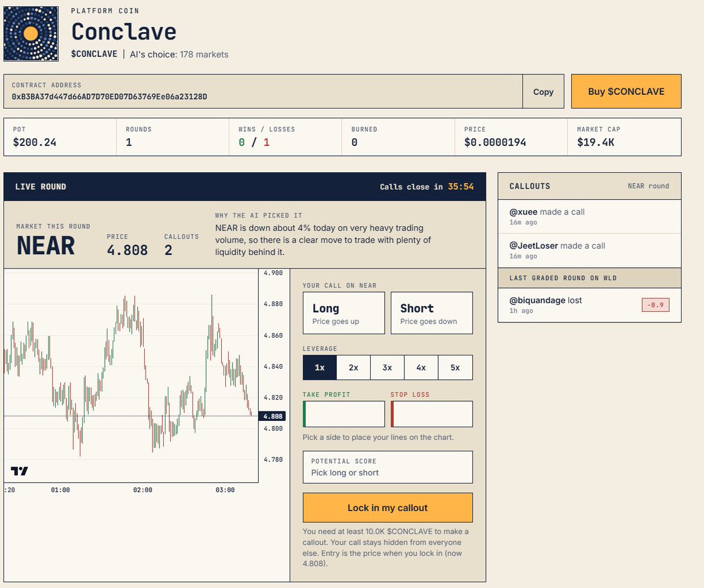This screenshot has height=588, width=704.
Task: Click the $CONCLAVE ticker text
Action: pyautogui.click(x=94, y=55)
